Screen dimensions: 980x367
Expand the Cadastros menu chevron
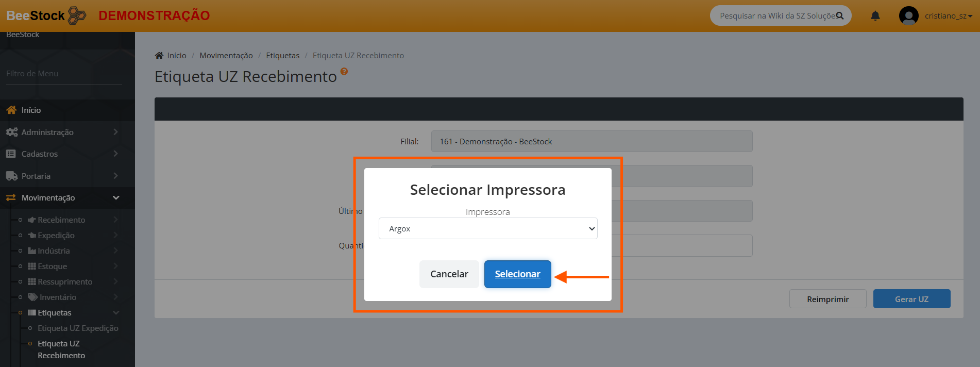(x=115, y=154)
